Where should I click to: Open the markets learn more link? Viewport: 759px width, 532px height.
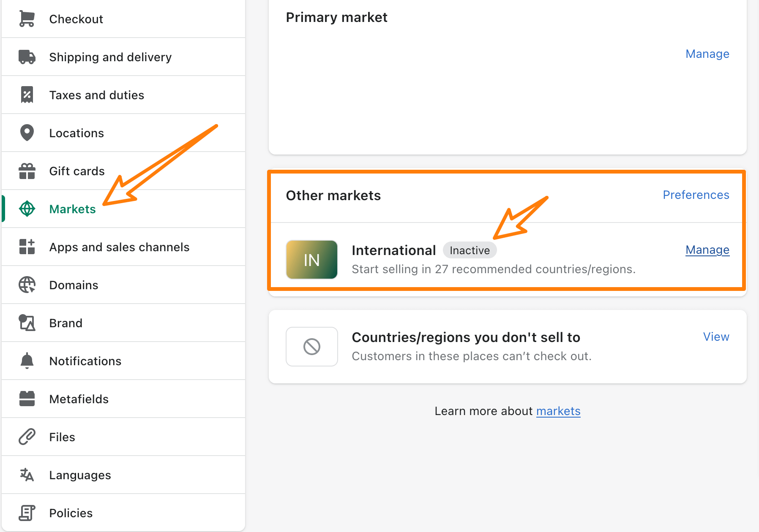(x=558, y=411)
